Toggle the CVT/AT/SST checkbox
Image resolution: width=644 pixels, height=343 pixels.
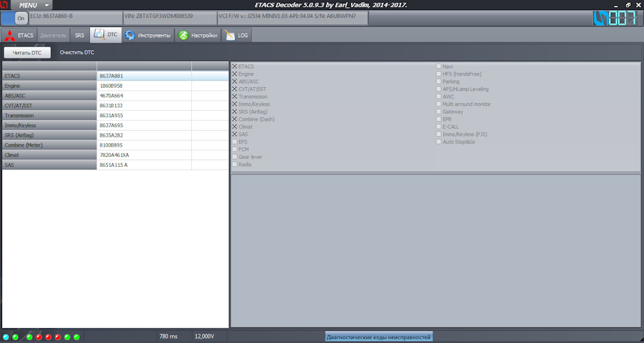click(235, 88)
